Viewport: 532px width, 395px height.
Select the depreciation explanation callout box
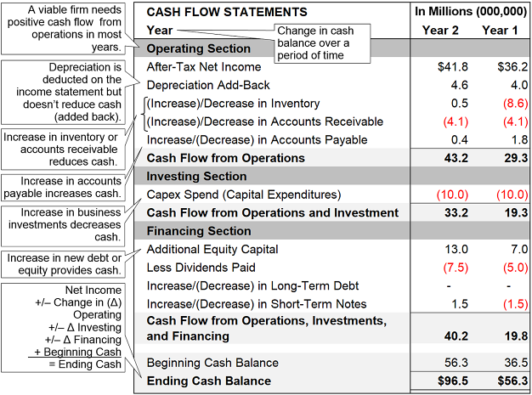pyautogui.click(x=65, y=90)
